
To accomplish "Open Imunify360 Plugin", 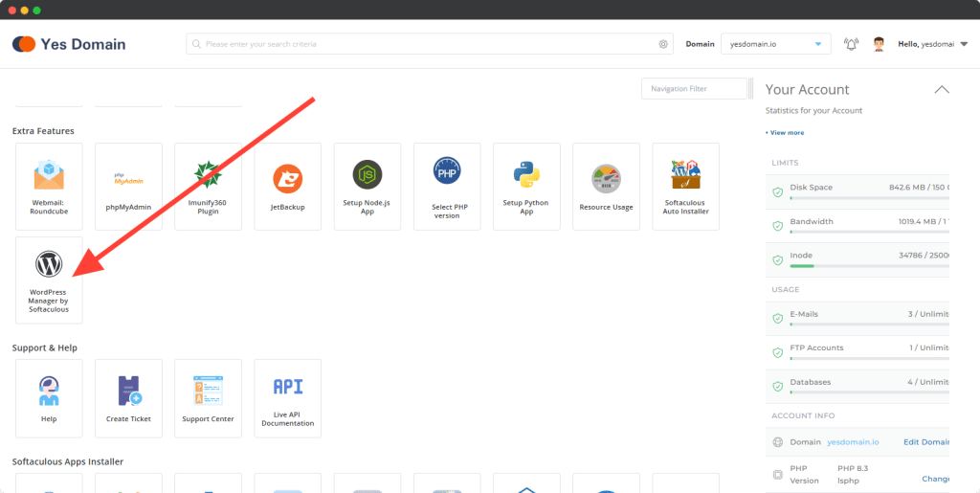I will 208,187.
